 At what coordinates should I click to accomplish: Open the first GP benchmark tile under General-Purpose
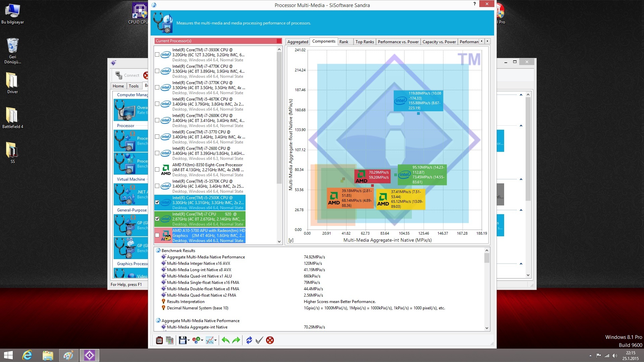131,225
